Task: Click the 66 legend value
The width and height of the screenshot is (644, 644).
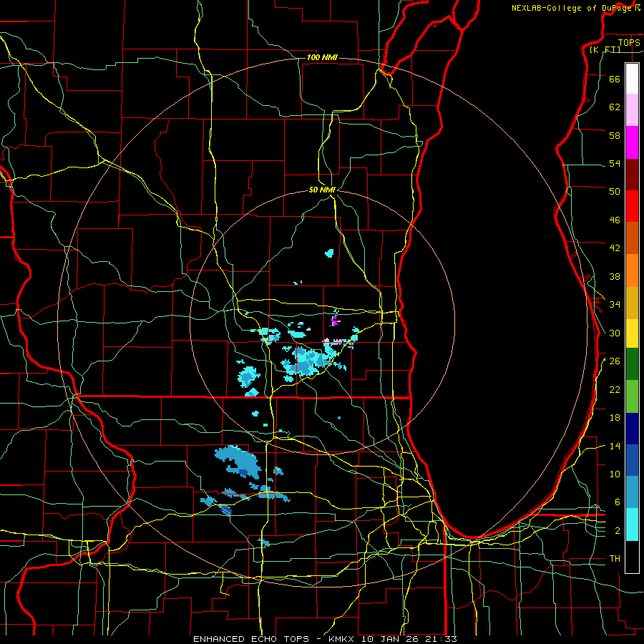Action: tap(615, 79)
